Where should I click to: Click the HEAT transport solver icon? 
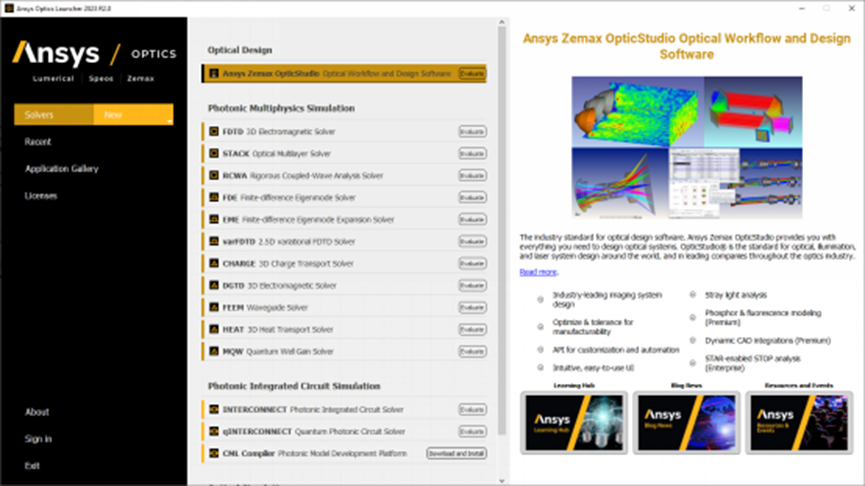(214, 330)
